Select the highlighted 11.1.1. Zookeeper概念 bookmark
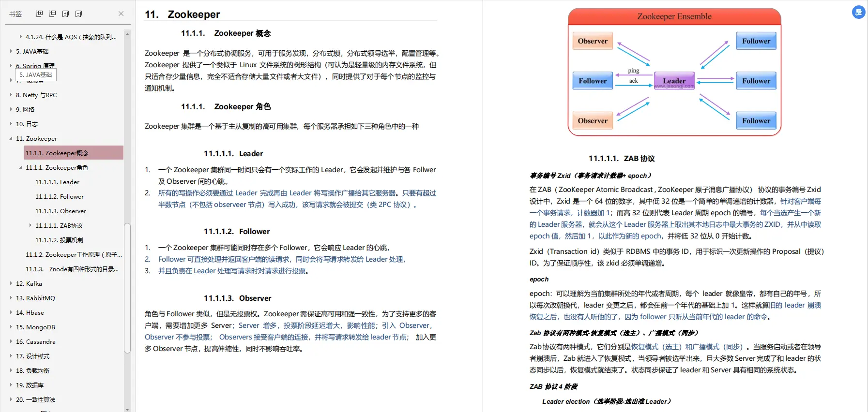 (x=74, y=153)
